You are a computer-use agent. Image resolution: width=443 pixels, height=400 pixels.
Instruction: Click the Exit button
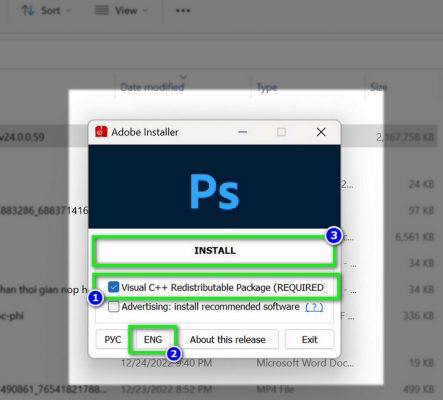click(x=309, y=339)
